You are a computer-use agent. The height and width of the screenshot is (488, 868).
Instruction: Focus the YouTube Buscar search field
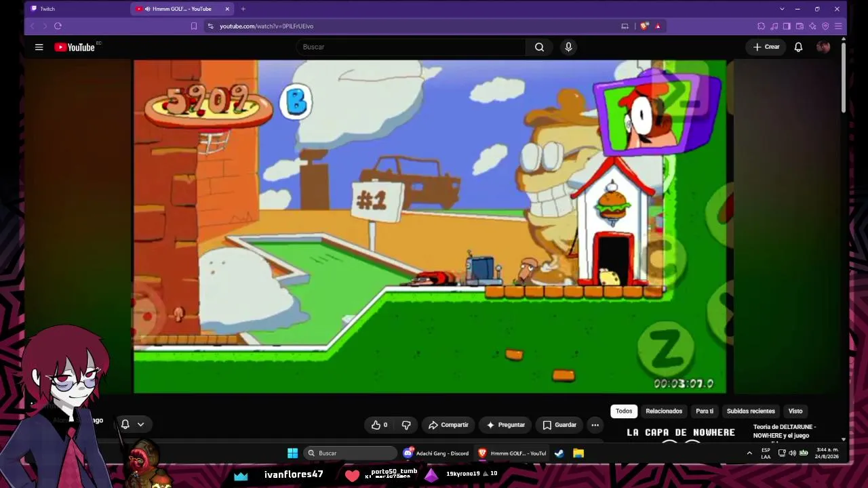[x=411, y=47]
